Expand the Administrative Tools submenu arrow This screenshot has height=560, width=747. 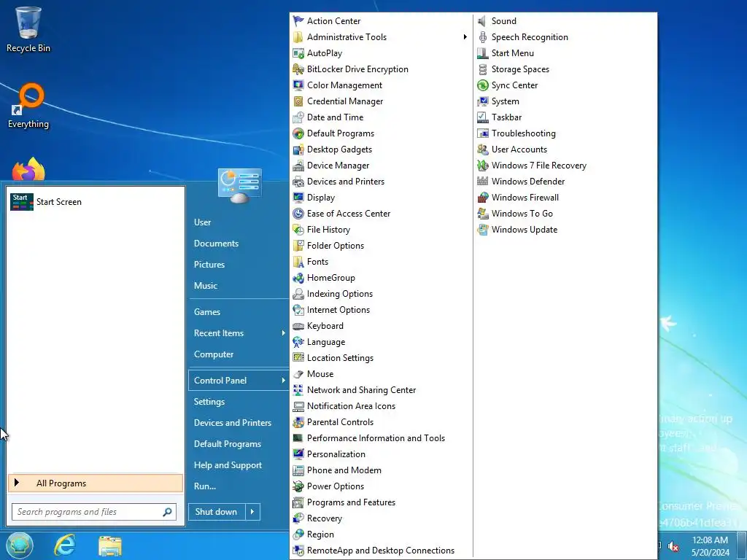coord(465,37)
